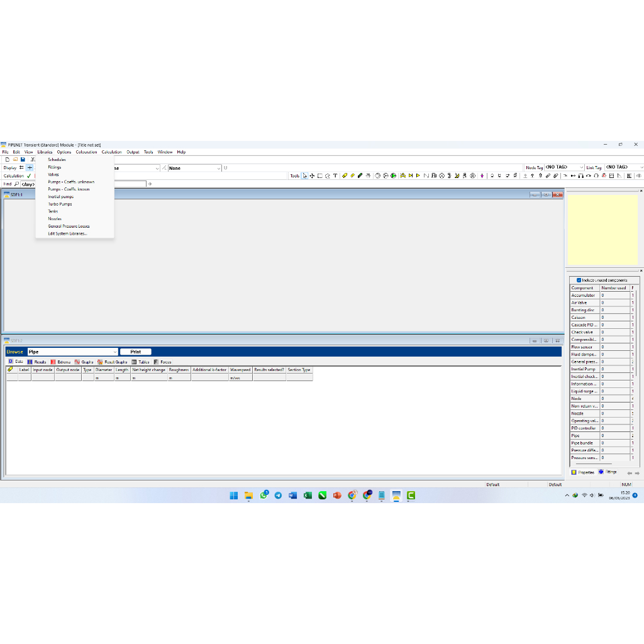644x644 pixels.
Task: Choose Pumps - Coeffs. unknown menu entry
Action: [x=71, y=182]
